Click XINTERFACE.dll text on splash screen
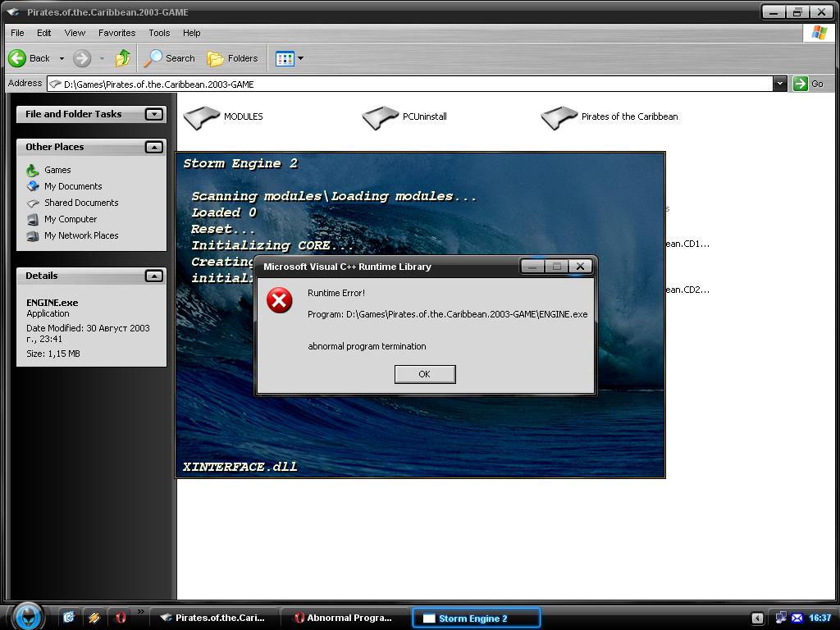Viewport: 840px width, 630px height. (240, 467)
